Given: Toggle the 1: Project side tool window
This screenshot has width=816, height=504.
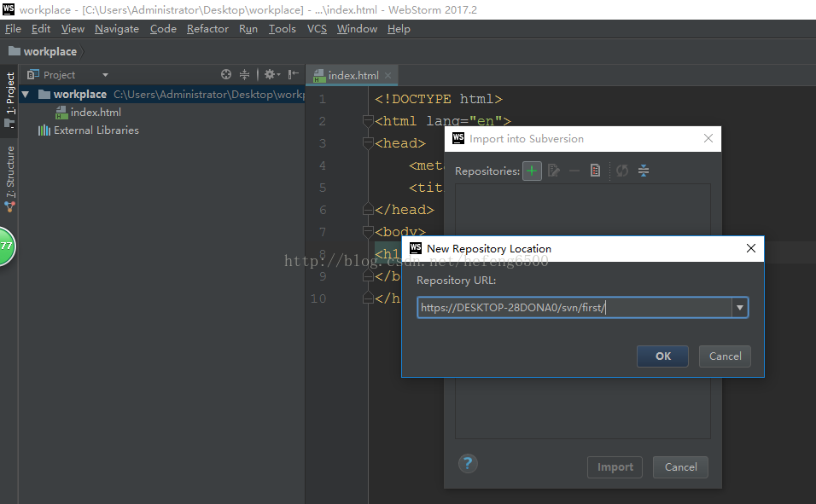Looking at the screenshot, I should [x=9, y=100].
